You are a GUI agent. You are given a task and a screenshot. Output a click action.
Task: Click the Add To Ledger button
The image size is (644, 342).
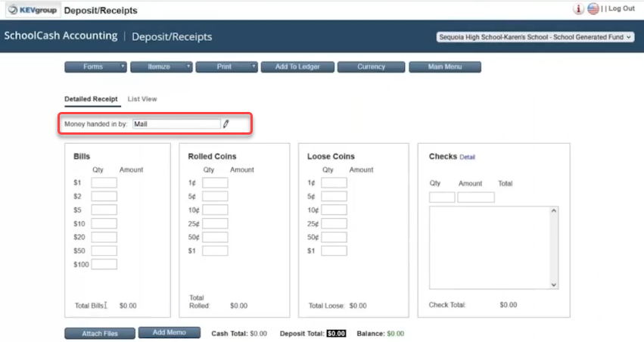point(297,67)
